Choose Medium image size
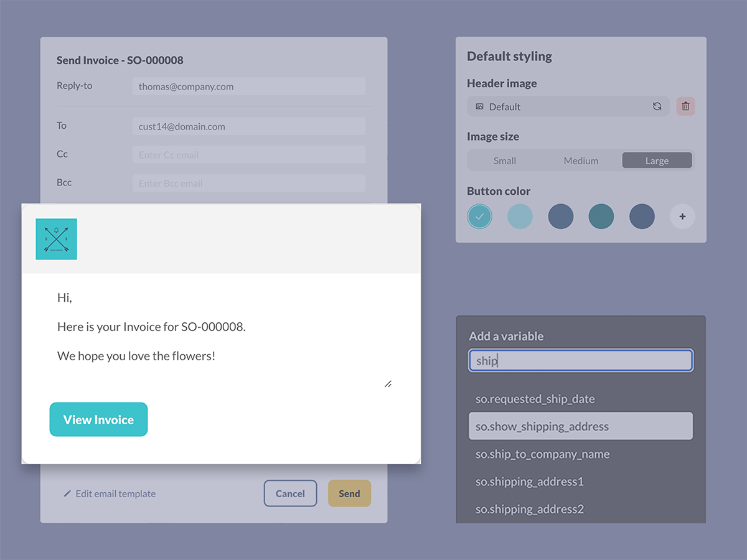 (581, 161)
